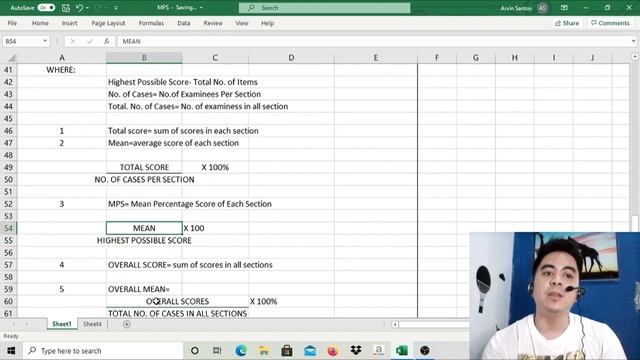Open the Undo history dropdown arrow

coord(87,8)
